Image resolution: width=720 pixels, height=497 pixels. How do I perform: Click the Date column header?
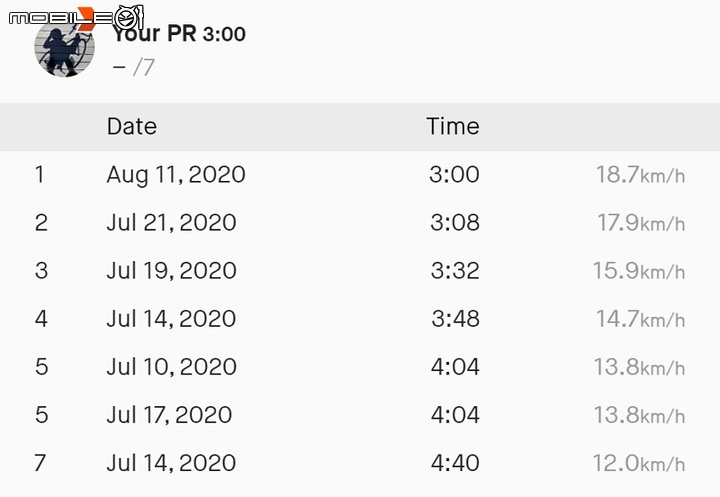132,126
